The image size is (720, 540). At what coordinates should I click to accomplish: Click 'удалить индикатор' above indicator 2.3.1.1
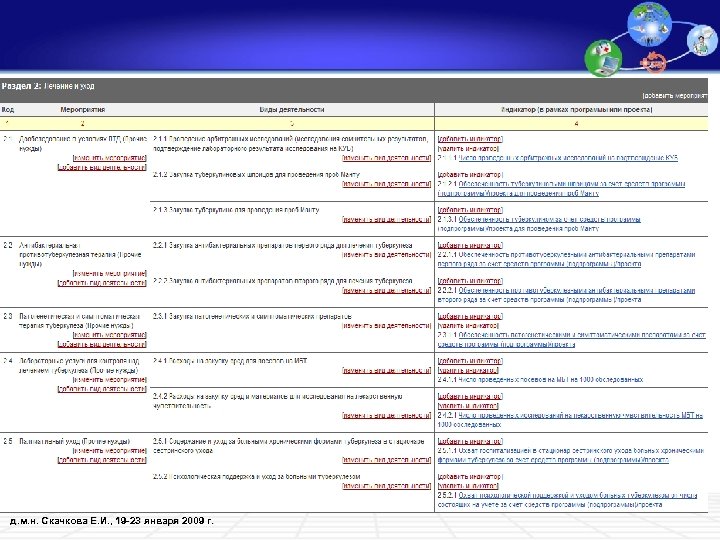[x=468, y=326]
